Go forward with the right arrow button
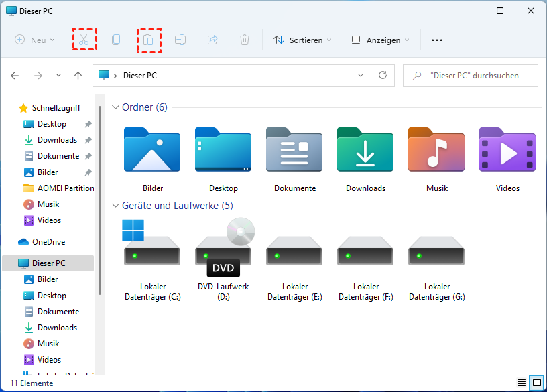This screenshot has height=392, width=547. (38, 76)
